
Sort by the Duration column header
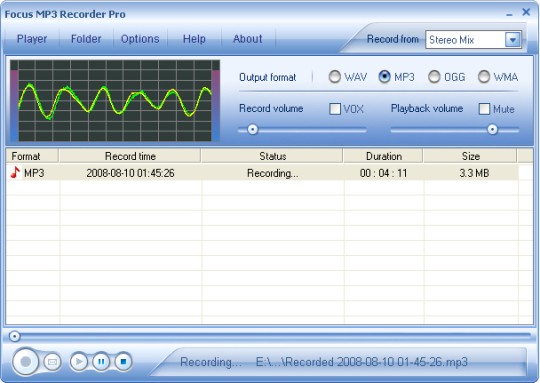click(383, 156)
